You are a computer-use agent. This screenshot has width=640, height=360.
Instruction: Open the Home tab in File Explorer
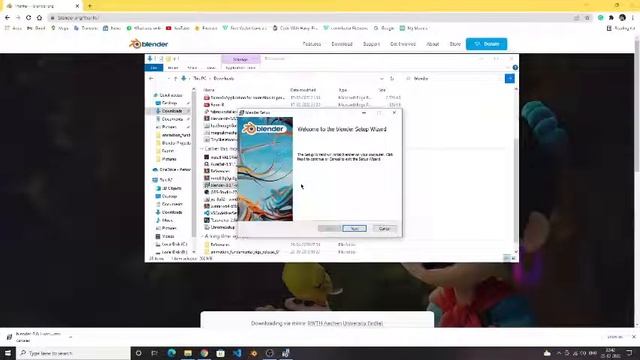[x=173, y=68]
